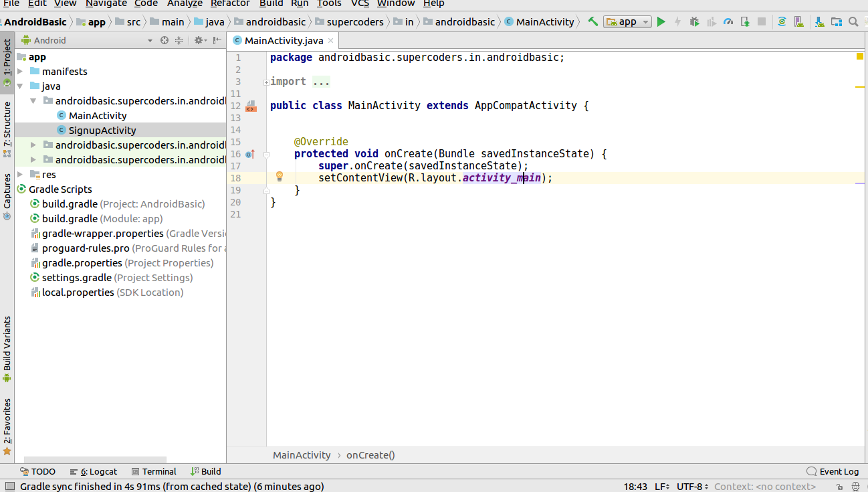
Task: Run the app with the green play button
Action: (661, 21)
